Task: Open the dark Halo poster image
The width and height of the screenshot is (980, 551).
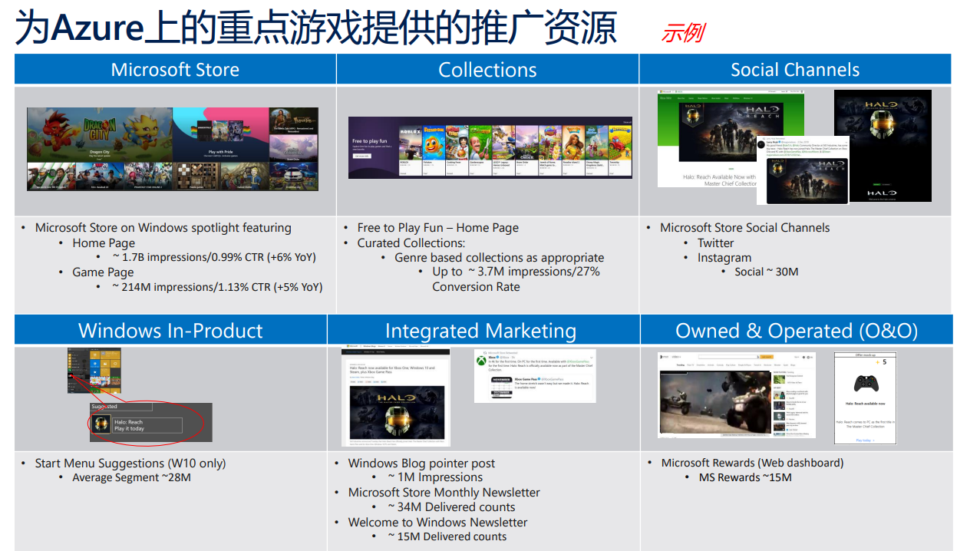Action: pyautogui.click(x=883, y=145)
